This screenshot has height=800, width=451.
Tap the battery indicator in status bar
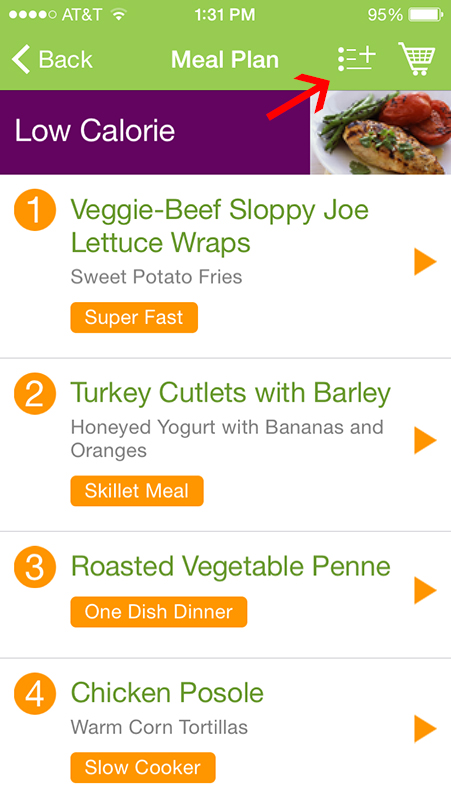coord(425,14)
